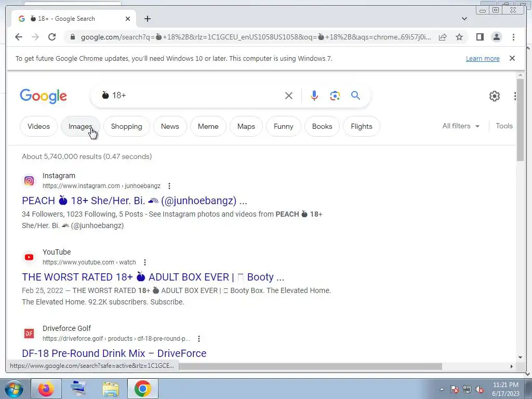
Task: Expand the All filters dropdown
Action: [x=461, y=126]
